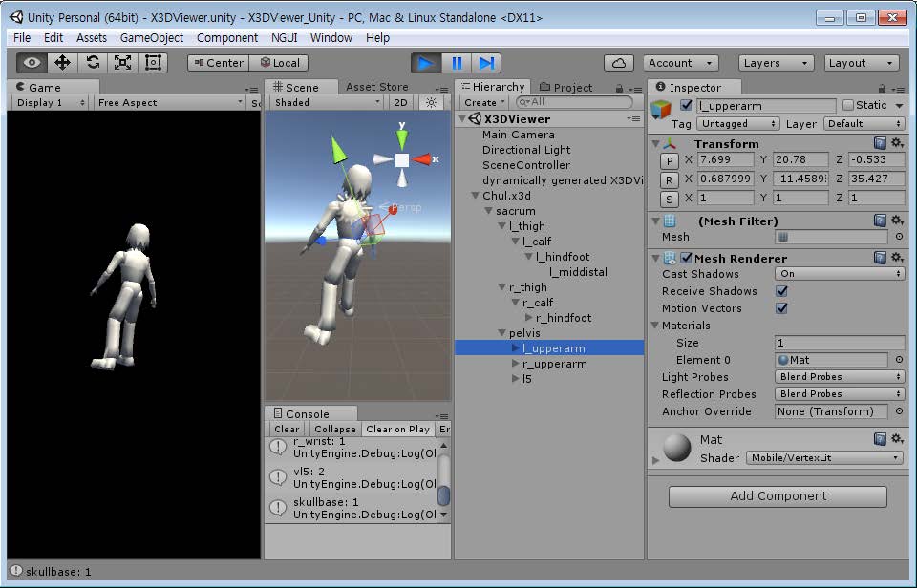Toggle Collapse in Console
The height and width of the screenshot is (588, 917).
click(x=334, y=429)
